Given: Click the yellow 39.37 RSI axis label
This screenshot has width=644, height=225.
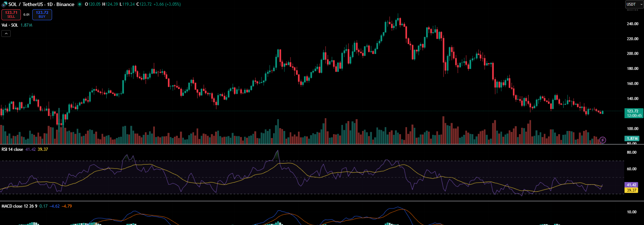Looking at the screenshot, I should coord(631,190).
